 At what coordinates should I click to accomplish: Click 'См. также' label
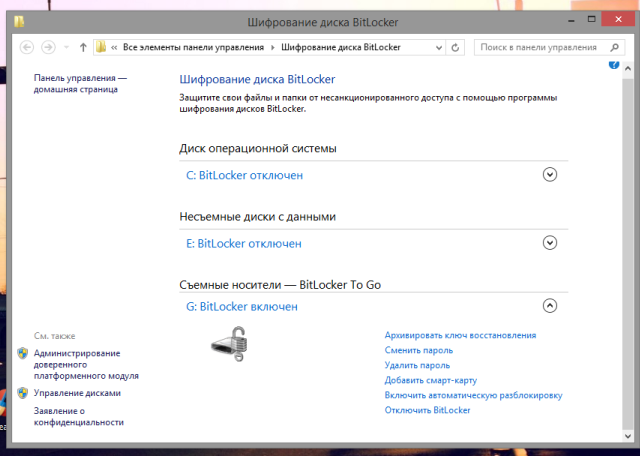point(54,336)
